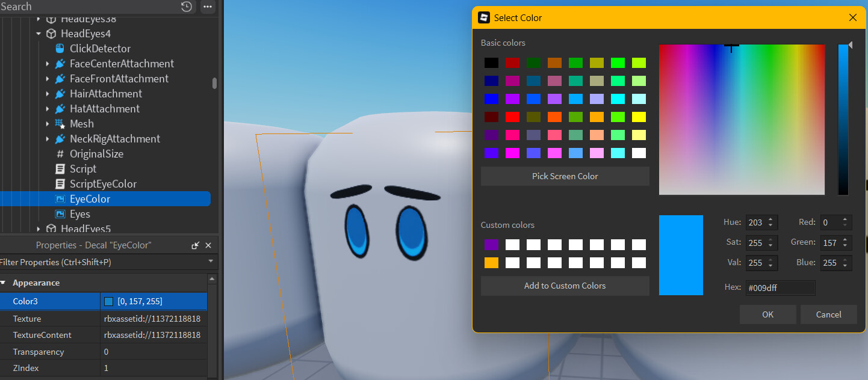Image resolution: width=868 pixels, height=380 pixels.
Task: Click the OriginalSize number value icon
Action: click(60, 154)
